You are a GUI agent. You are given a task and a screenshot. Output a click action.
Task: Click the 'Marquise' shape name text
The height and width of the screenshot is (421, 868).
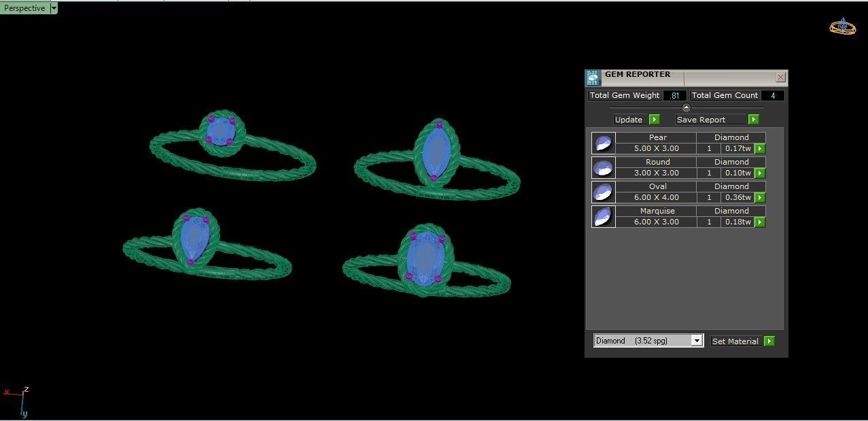point(657,211)
